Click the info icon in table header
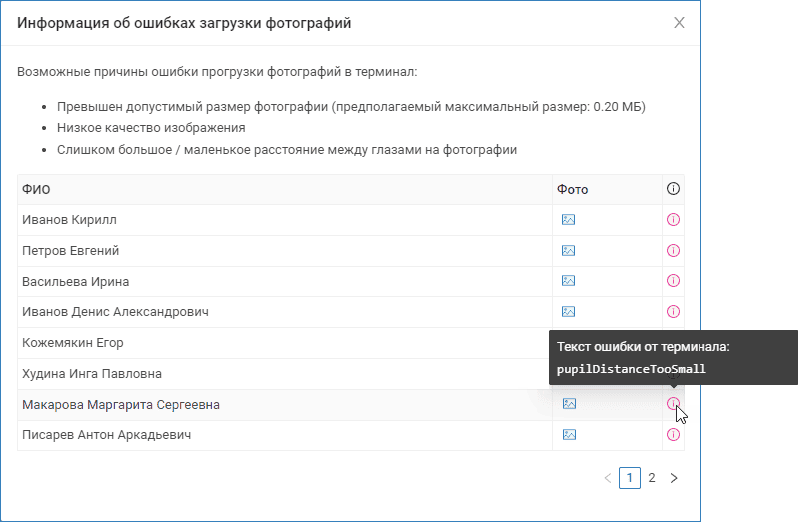 (x=673, y=189)
